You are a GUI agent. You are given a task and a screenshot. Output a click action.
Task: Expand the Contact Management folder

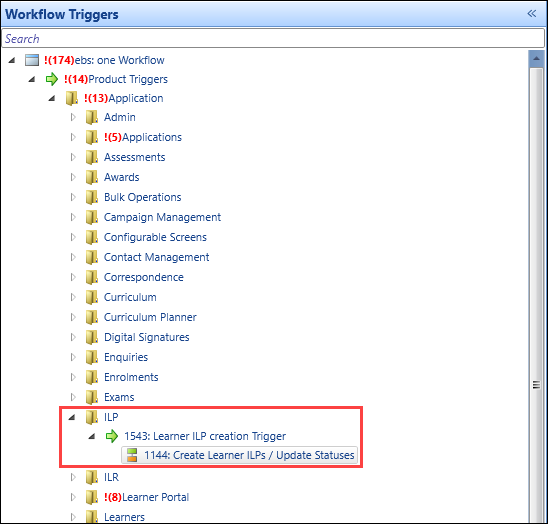click(73, 257)
